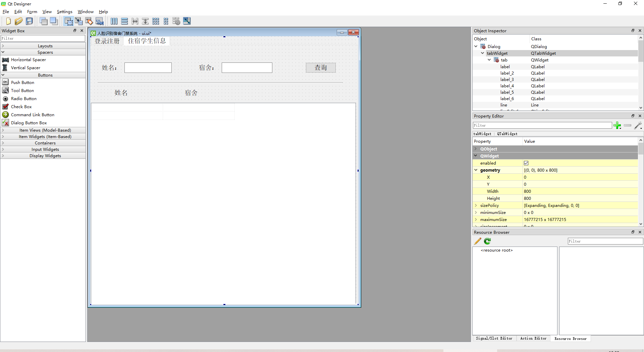
Task: Switch to Edit Tab Order mode
Action: coord(100,21)
